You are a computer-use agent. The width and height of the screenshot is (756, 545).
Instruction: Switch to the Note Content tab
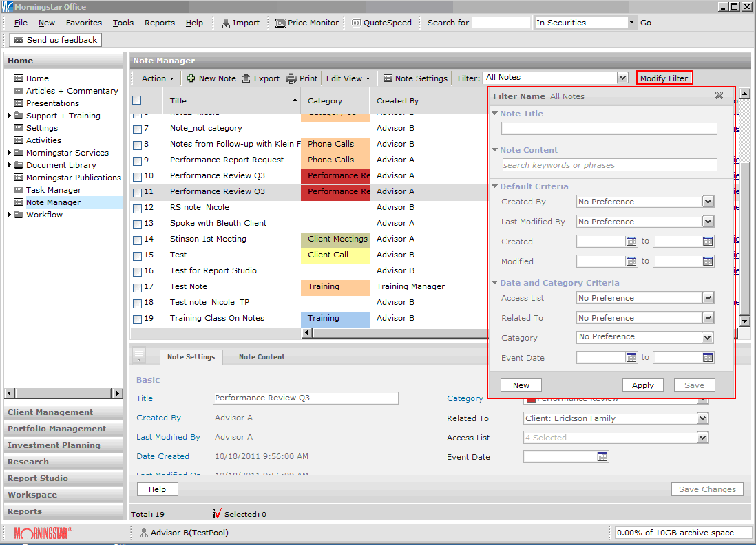coord(262,357)
